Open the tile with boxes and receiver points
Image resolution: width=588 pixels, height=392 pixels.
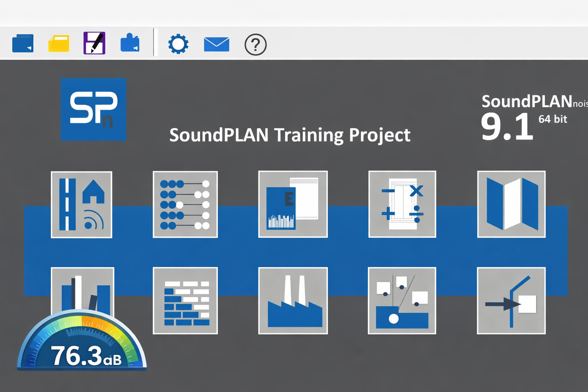point(402,301)
